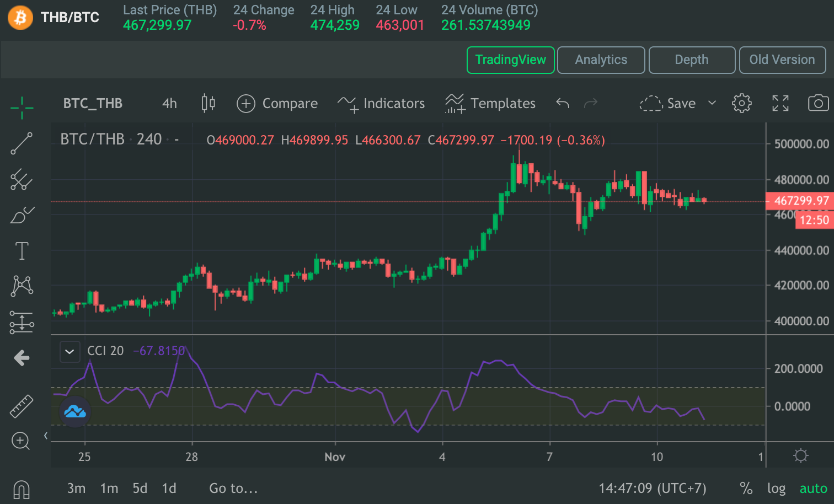
Task: Collapse the CCI 20 indicator legend
Action: pyautogui.click(x=69, y=351)
